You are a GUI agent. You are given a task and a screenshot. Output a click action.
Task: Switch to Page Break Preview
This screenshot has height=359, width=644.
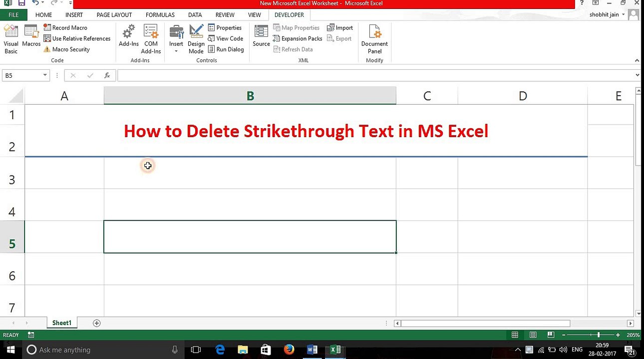(551, 335)
